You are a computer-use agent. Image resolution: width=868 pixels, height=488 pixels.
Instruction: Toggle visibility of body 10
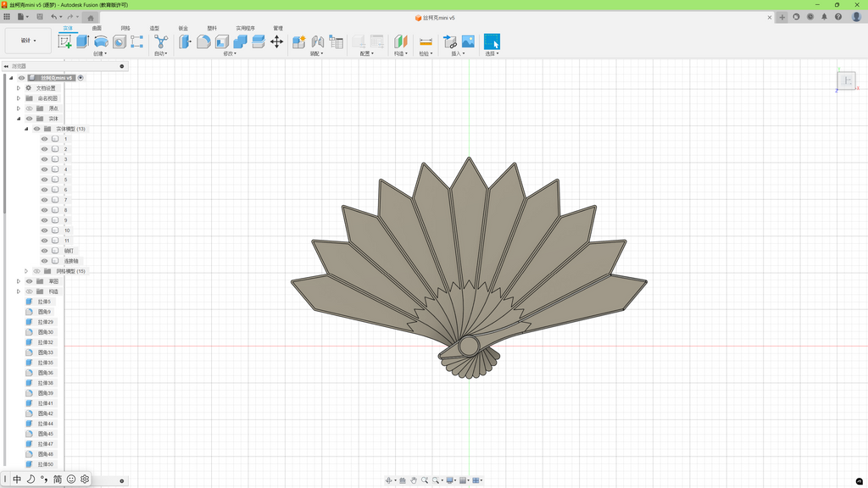45,230
